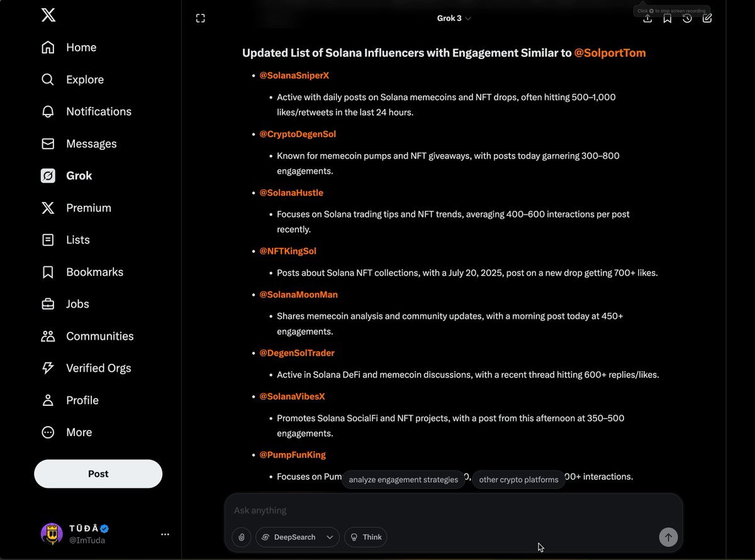Open the @SolanaVibesX profile link
Screen dimensions: 755x560
tap(293, 396)
